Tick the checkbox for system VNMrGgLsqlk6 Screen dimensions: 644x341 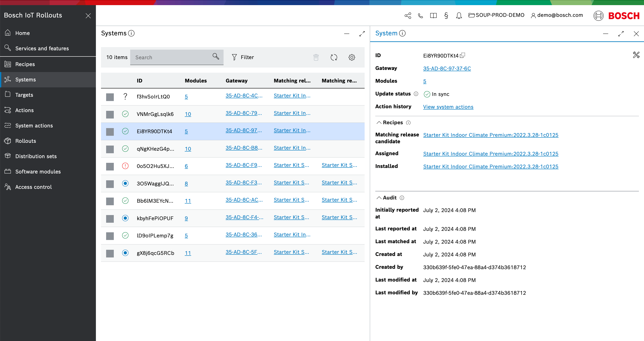pos(110,114)
